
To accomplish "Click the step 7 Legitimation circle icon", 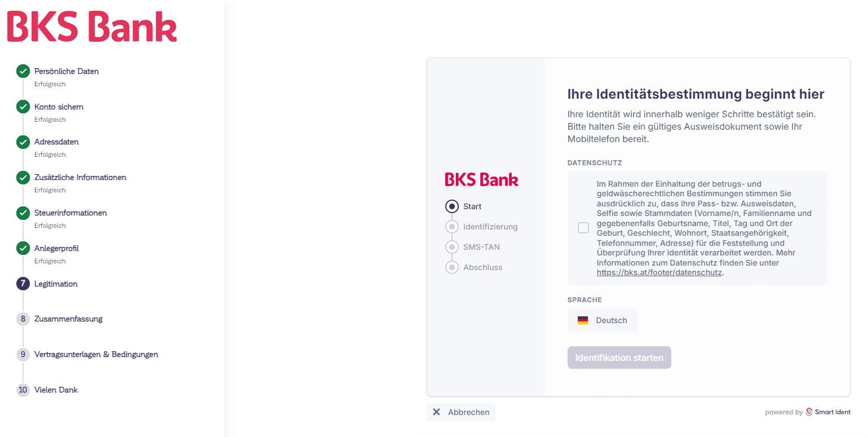I will click(23, 284).
